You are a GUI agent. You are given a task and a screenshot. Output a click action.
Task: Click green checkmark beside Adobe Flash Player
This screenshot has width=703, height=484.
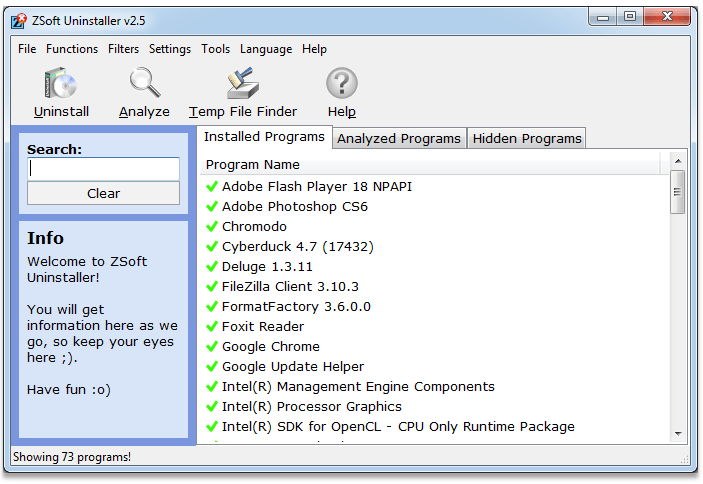tap(212, 186)
